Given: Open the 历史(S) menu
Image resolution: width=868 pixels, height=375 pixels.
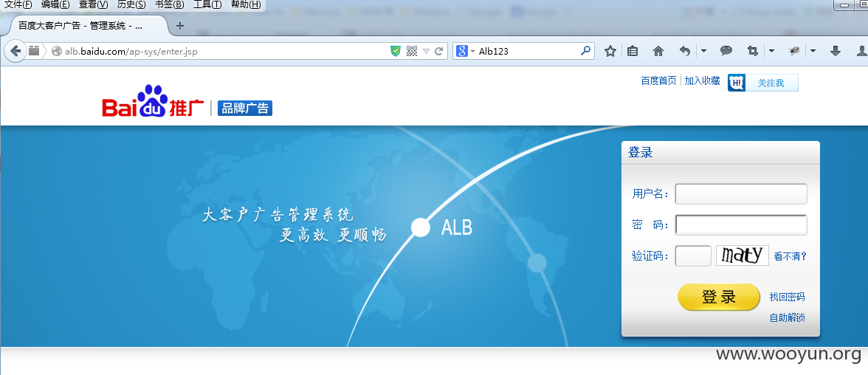Looking at the screenshot, I should 131,5.
